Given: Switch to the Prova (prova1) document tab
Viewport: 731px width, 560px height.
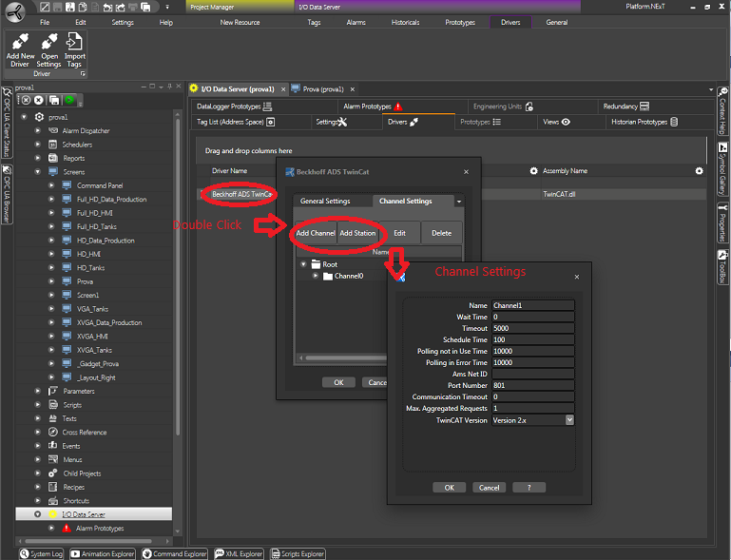Looking at the screenshot, I should [x=323, y=89].
